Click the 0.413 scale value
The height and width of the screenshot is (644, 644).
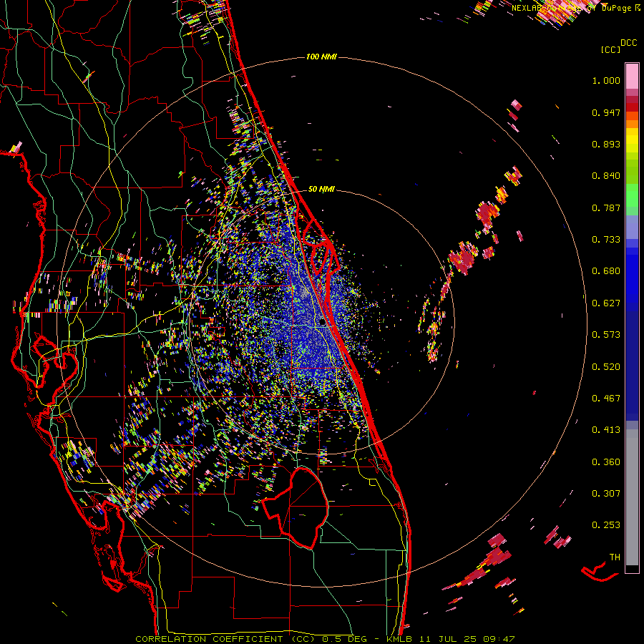click(x=606, y=430)
